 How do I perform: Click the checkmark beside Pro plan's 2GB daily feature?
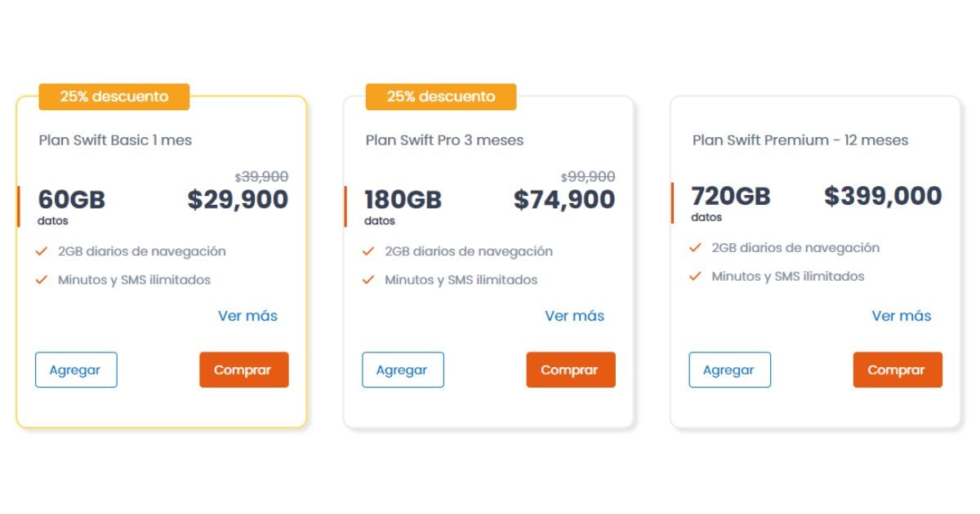pos(367,251)
